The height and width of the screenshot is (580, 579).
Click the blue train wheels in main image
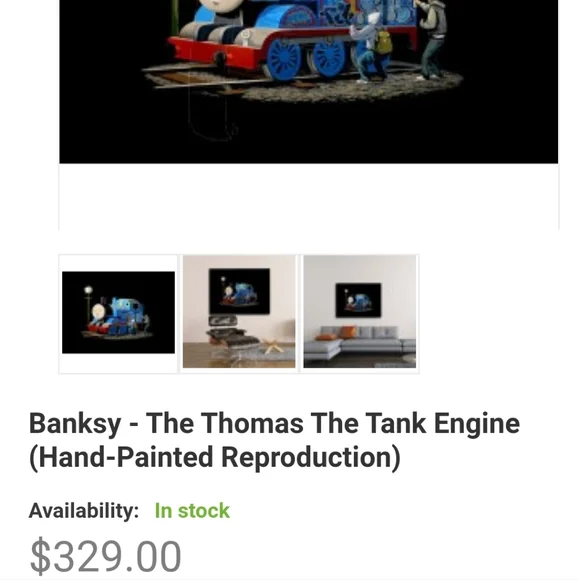(x=306, y=57)
